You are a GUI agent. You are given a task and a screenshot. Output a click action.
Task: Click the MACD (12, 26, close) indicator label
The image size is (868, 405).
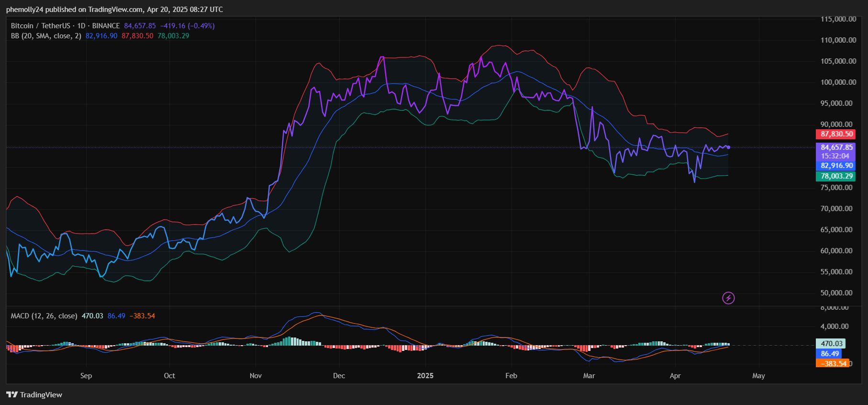[44, 316]
